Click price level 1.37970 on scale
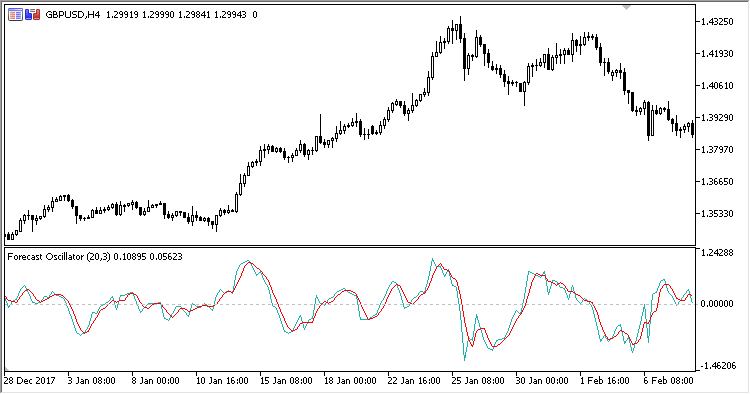The width and height of the screenshot is (750, 394). (717, 150)
